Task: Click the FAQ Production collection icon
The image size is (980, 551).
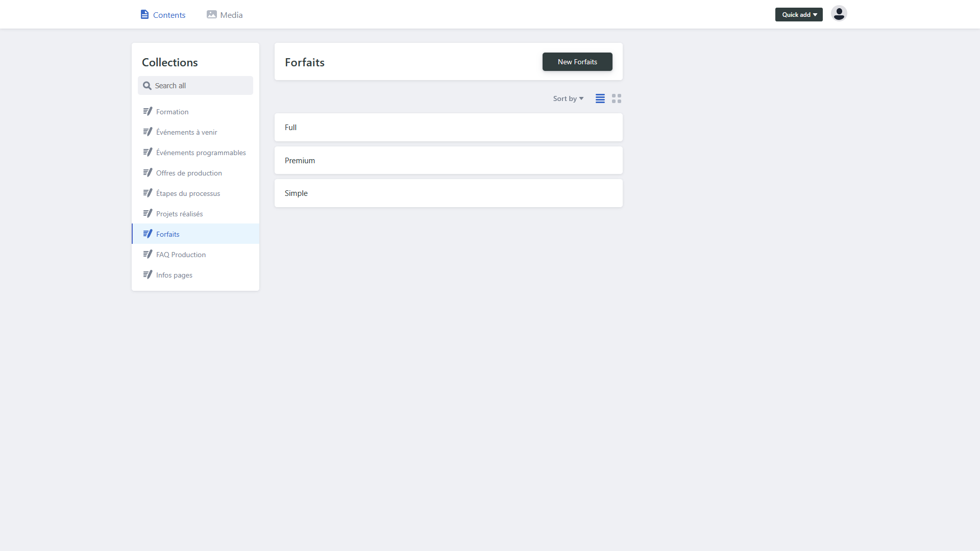Action: click(148, 255)
